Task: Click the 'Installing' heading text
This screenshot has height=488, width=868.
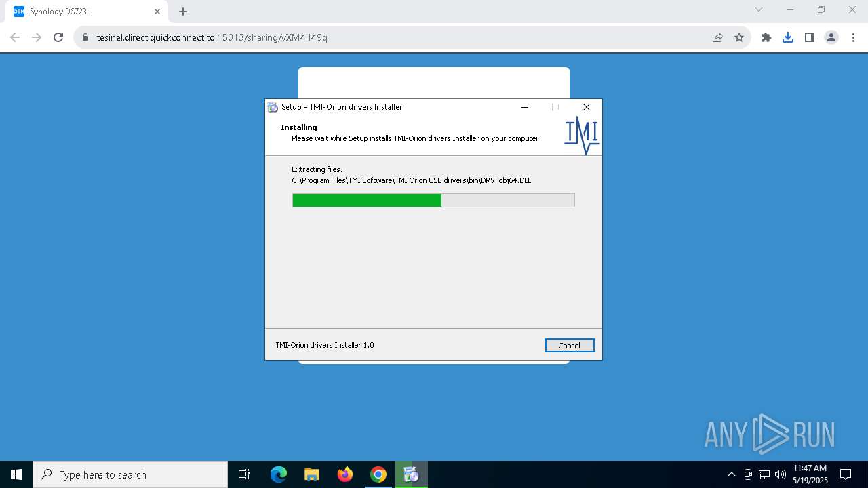Action: point(299,127)
